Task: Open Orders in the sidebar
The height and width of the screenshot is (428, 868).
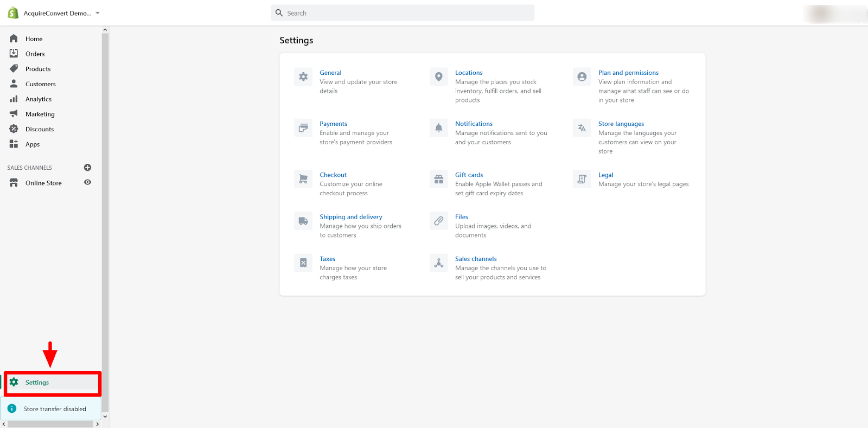Action: point(35,54)
